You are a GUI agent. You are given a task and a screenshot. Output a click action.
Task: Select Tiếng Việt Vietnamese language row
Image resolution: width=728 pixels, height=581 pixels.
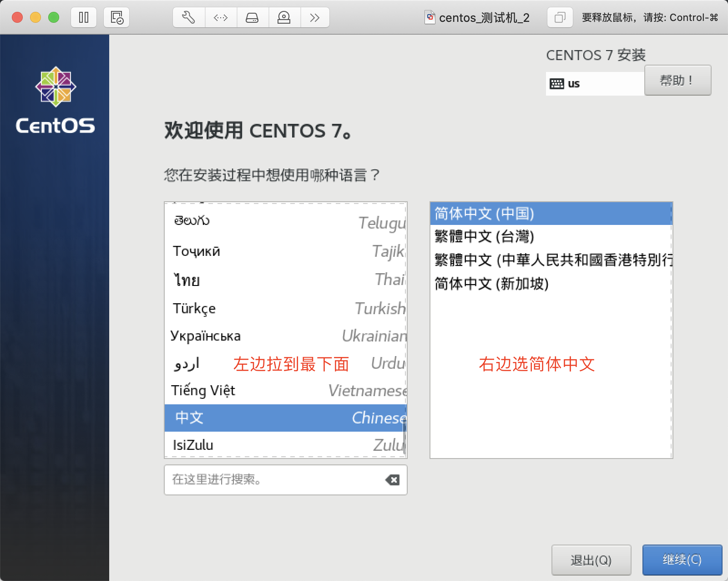click(x=285, y=390)
